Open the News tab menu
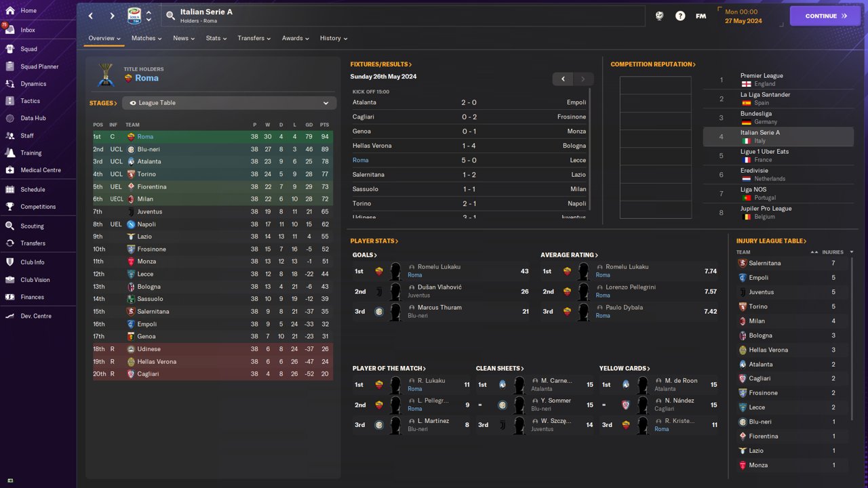868x488 pixels. point(184,38)
